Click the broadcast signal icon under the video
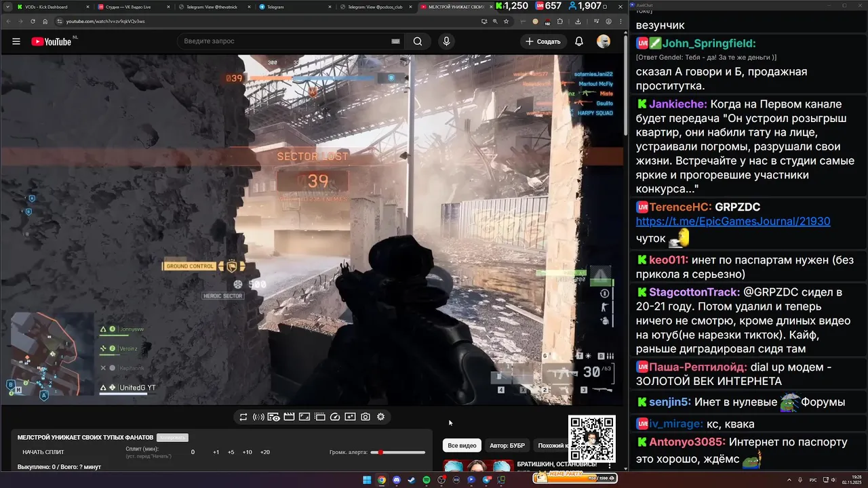Viewport: 868px width, 488px height. (x=258, y=417)
